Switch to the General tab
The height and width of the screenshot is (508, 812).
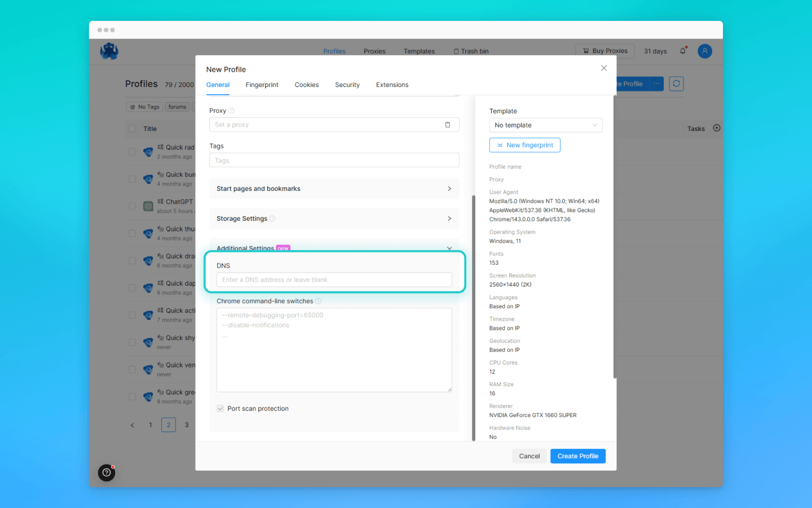click(x=218, y=85)
